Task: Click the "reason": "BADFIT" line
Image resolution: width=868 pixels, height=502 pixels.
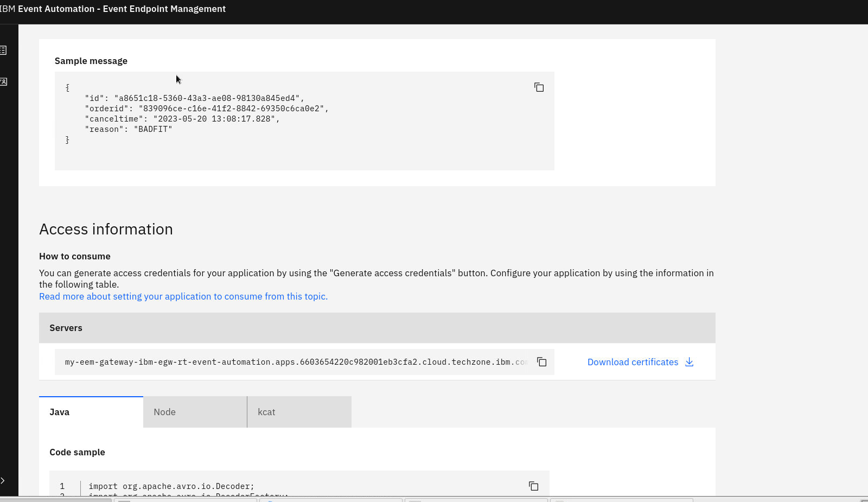Action: (x=128, y=129)
